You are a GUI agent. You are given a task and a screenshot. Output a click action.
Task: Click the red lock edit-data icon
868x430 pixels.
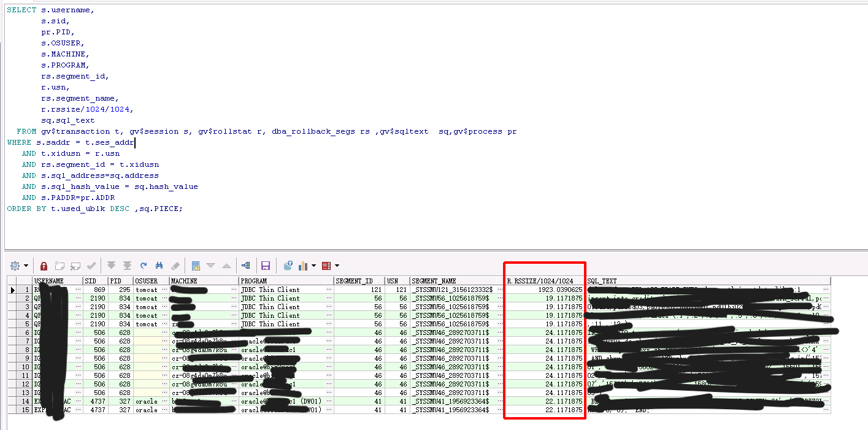click(44, 266)
